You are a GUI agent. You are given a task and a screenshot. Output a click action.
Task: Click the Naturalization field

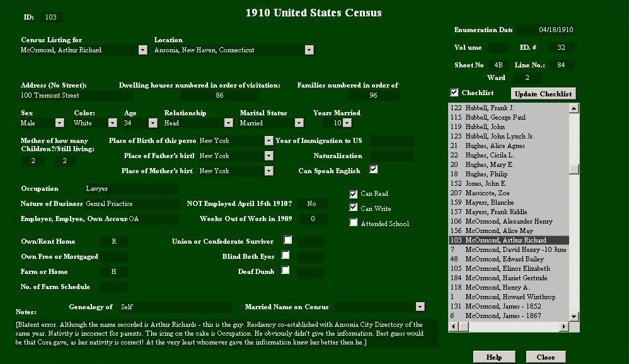391,156
